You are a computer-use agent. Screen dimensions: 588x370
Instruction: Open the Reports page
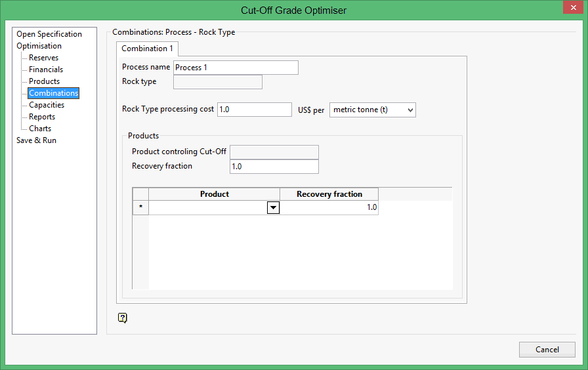(42, 117)
